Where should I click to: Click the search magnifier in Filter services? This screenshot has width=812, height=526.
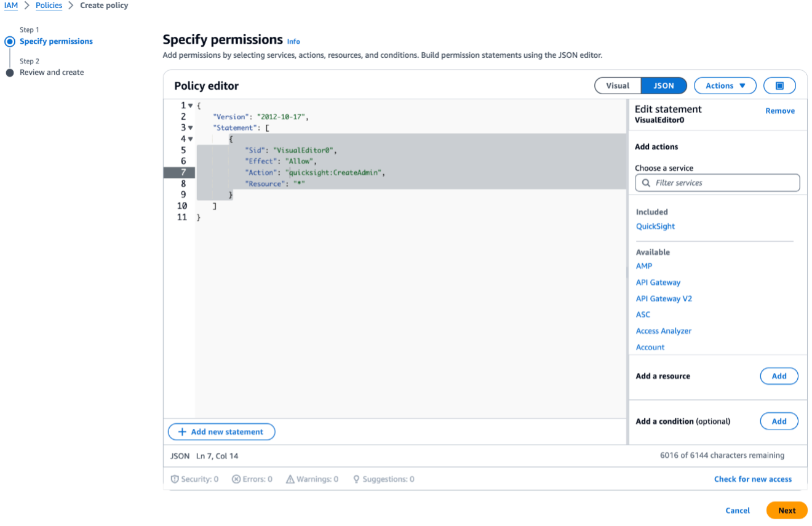click(x=646, y=183)
